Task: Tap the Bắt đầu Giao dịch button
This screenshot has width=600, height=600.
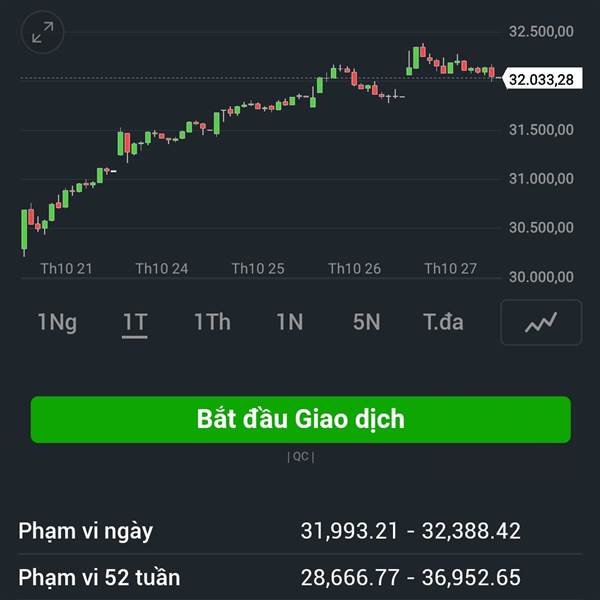Action: (x=301, y=420)
